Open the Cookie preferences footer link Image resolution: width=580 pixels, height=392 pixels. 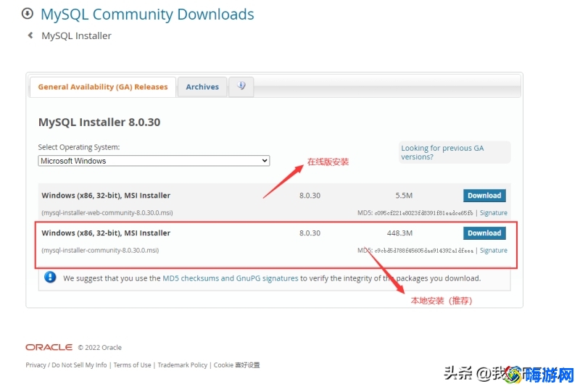click(237, 365)
